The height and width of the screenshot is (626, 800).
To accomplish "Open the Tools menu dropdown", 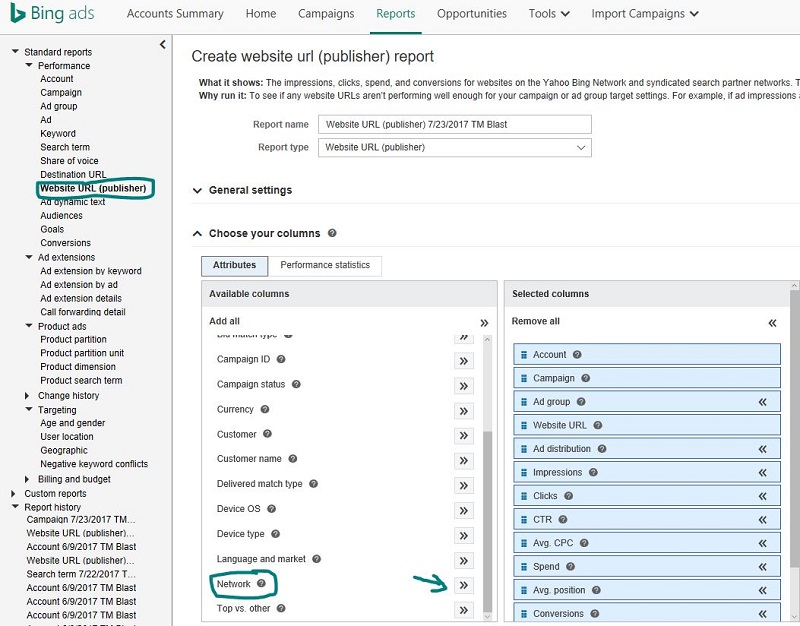I will [549, 14].
